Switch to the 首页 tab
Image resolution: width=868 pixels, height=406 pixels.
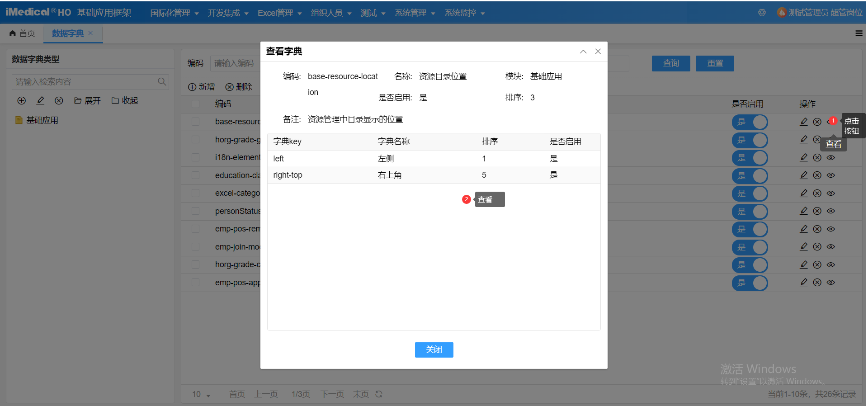coord(22,33)
